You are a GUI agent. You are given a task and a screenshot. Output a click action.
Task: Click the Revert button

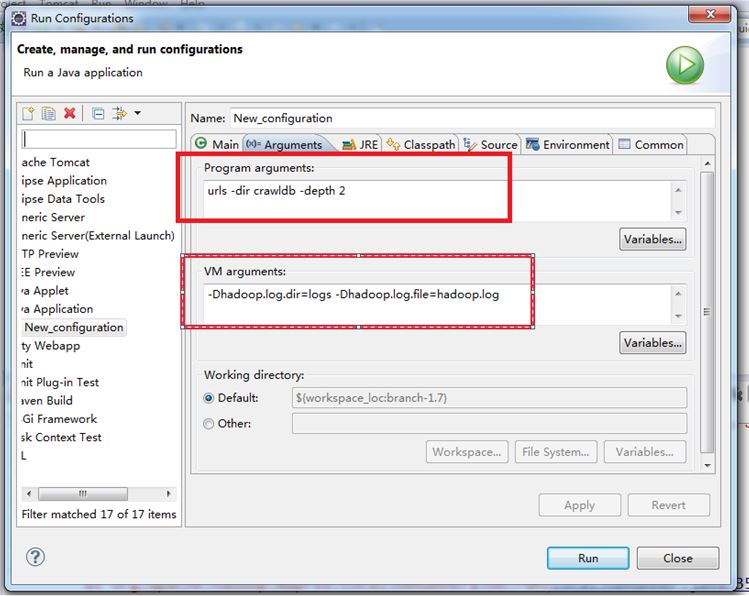point(668,505)
